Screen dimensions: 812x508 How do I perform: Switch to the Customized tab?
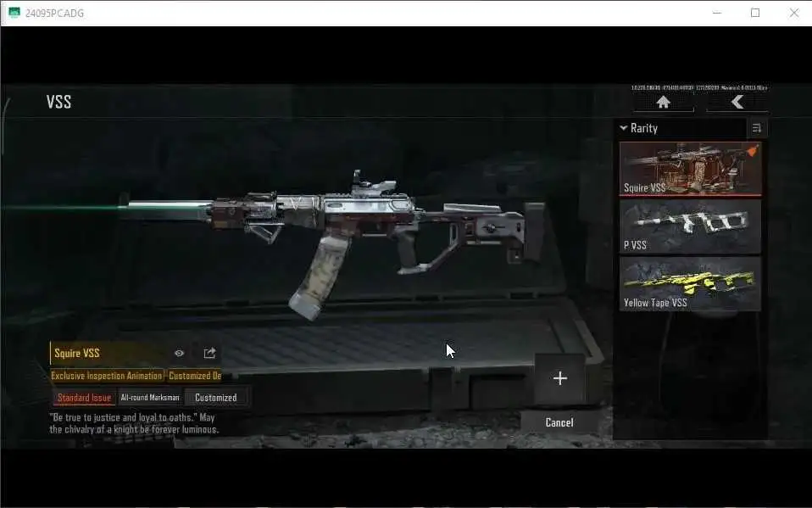pyautogui.click(x=216, y=398)
